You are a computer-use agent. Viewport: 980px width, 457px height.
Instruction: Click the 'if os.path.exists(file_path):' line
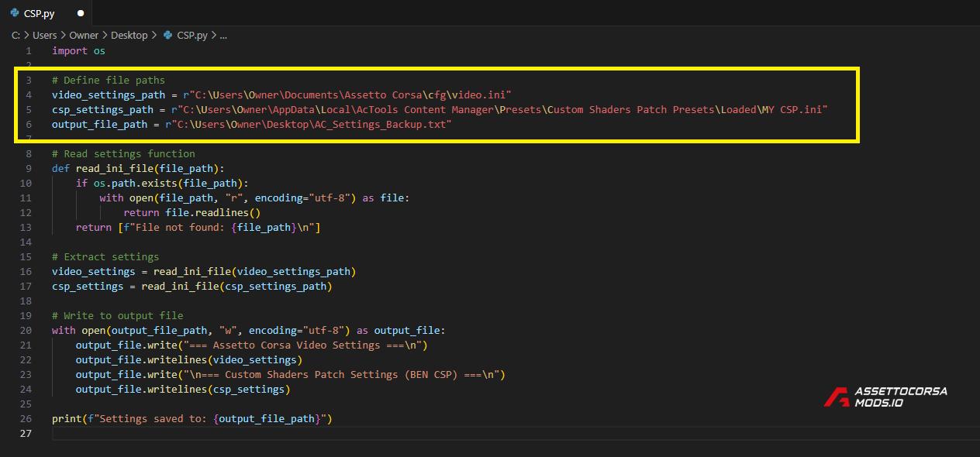162,183
